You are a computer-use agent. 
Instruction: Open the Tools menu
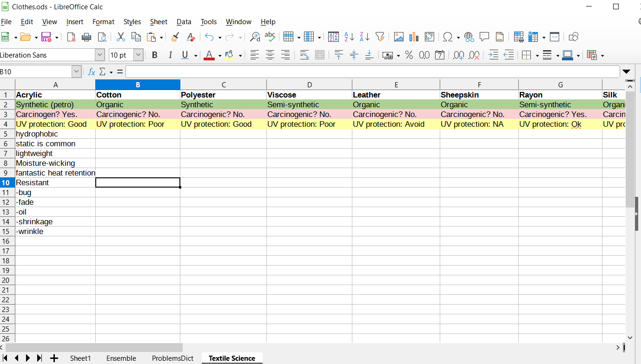(209, 22)
